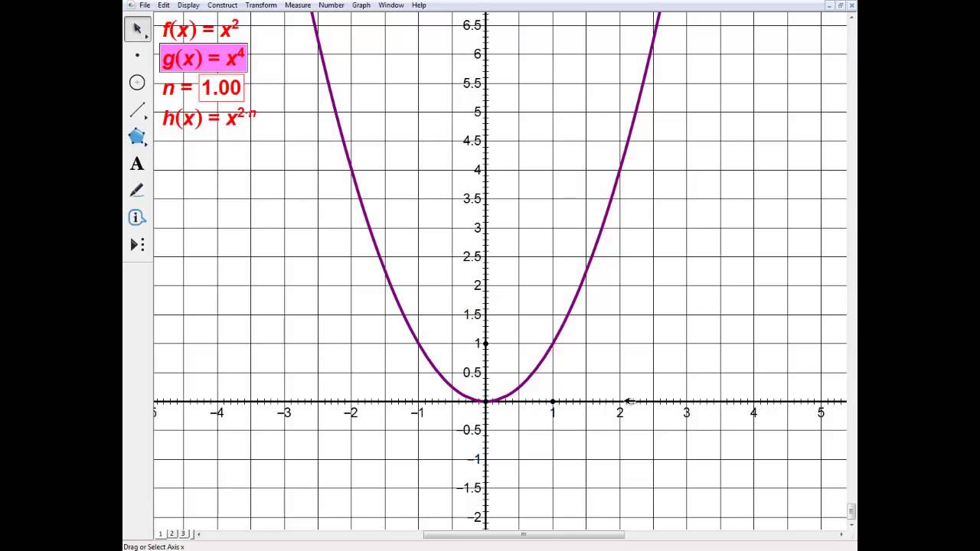Viewport: 980px width, 551px height.
Task: Open the Window menu
Action: point(391,5)
